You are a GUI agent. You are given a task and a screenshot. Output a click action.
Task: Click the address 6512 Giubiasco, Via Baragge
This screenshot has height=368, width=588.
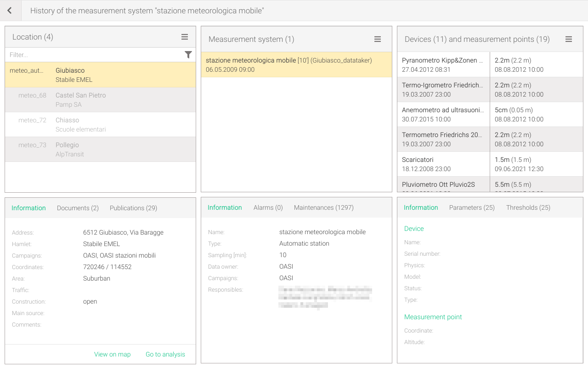(123, 232)
